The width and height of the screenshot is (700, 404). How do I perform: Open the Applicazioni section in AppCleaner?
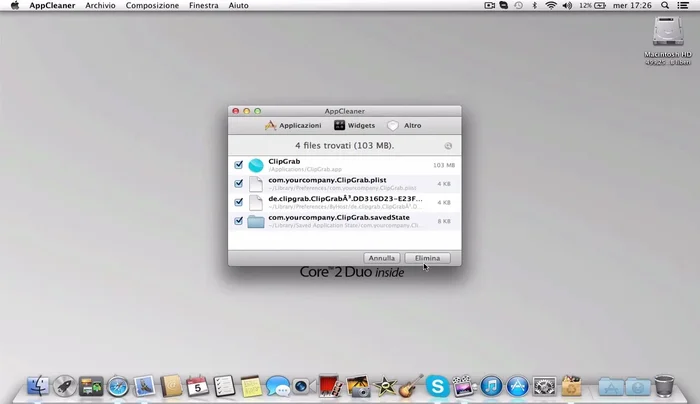pyautogui.click(x=293, y=126)
